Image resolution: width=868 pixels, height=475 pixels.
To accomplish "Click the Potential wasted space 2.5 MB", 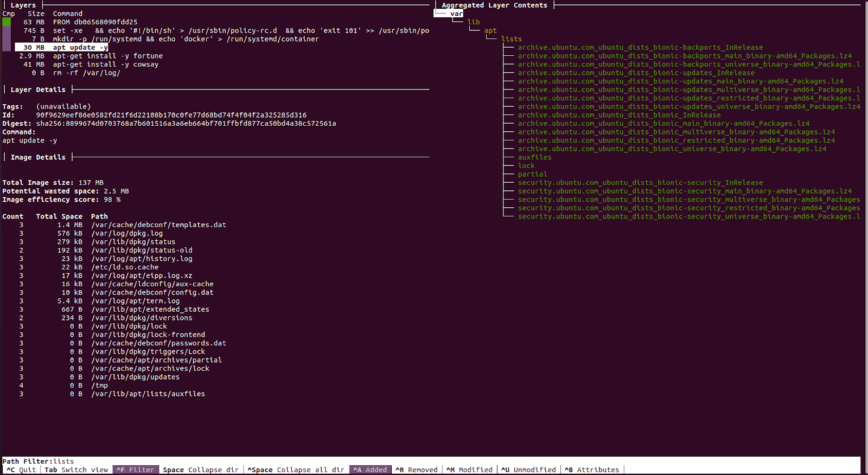I will coord(66,191).
